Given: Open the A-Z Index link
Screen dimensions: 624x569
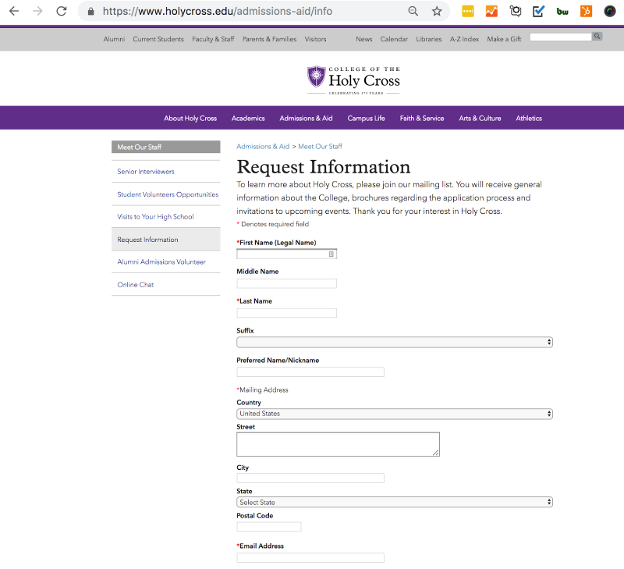Looking at the screenshot, I should tap(464, 39).
